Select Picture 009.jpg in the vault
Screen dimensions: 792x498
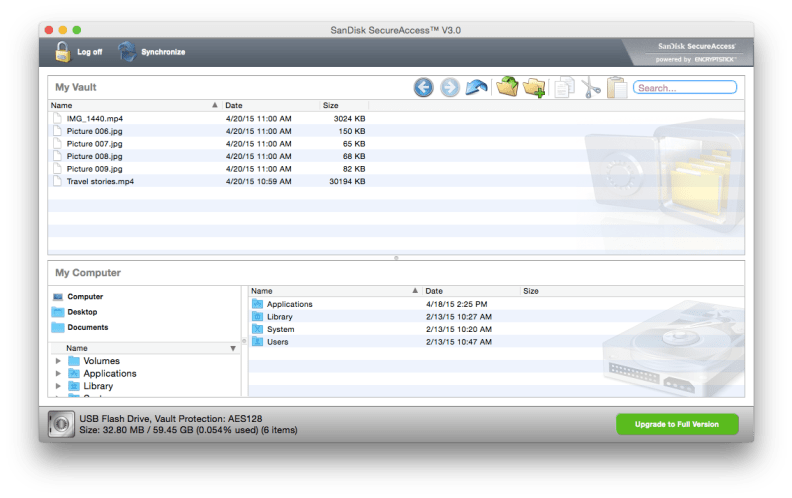tap(94, 169)
